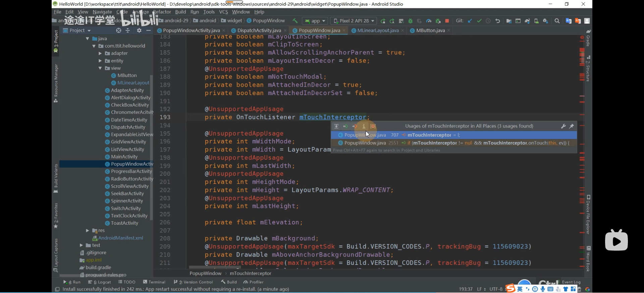Click the orange Translate plugin icon
Viewport: 644px width, 293px height.
(x=578, y=21)
